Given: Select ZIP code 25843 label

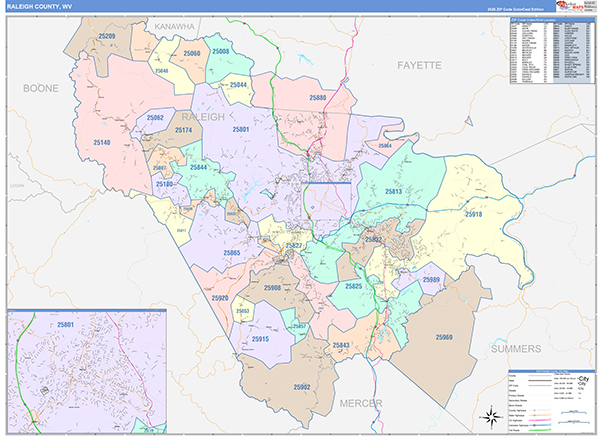Looking at the screenshot, I should [x=341, y=345].
